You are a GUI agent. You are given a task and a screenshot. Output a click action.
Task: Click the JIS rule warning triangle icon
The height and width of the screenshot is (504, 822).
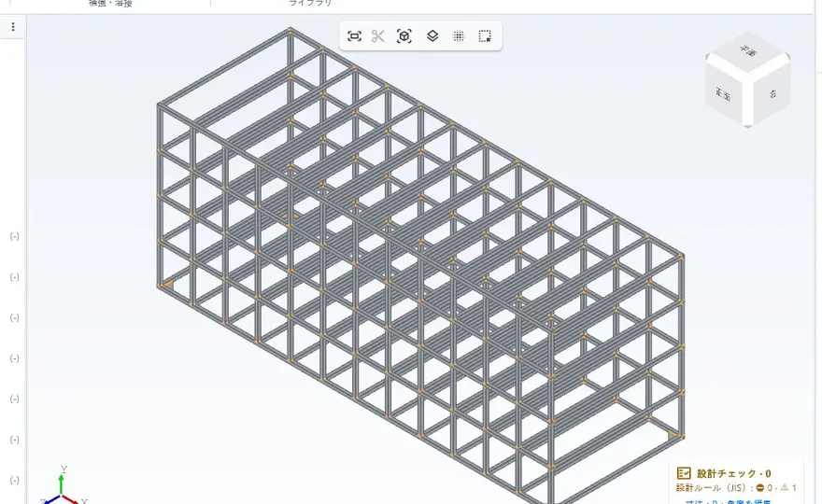(x=785, y=488)
